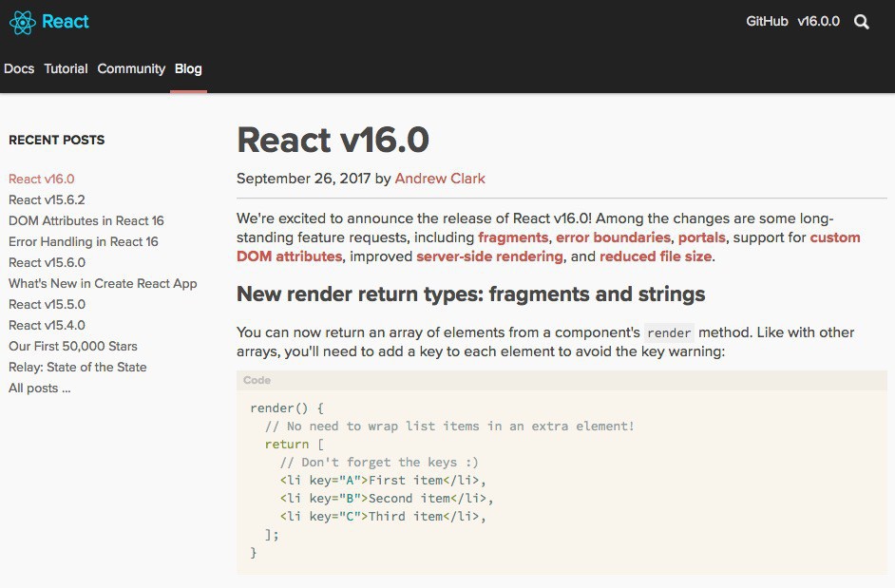This screenshot has width=895, height=588.
Task: Click the code line with key="A" First item
Action: (383, 481)
